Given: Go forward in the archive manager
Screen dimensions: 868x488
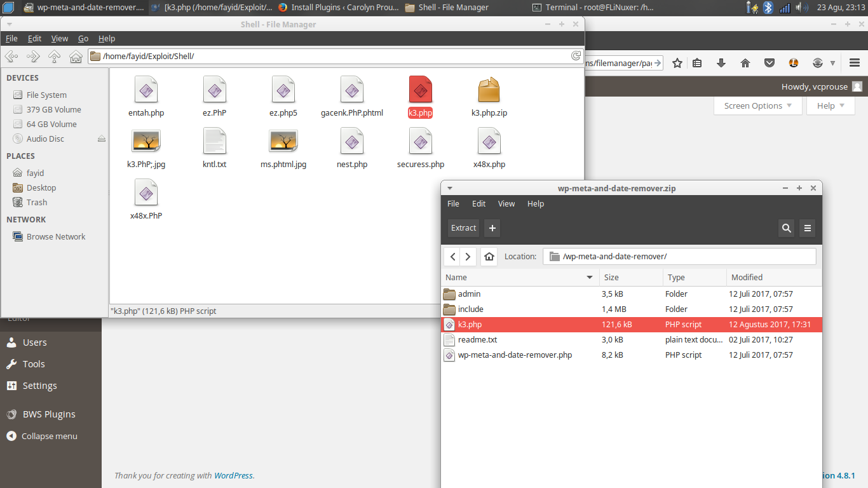Looking at the screenshot, I should click(468, 257).
